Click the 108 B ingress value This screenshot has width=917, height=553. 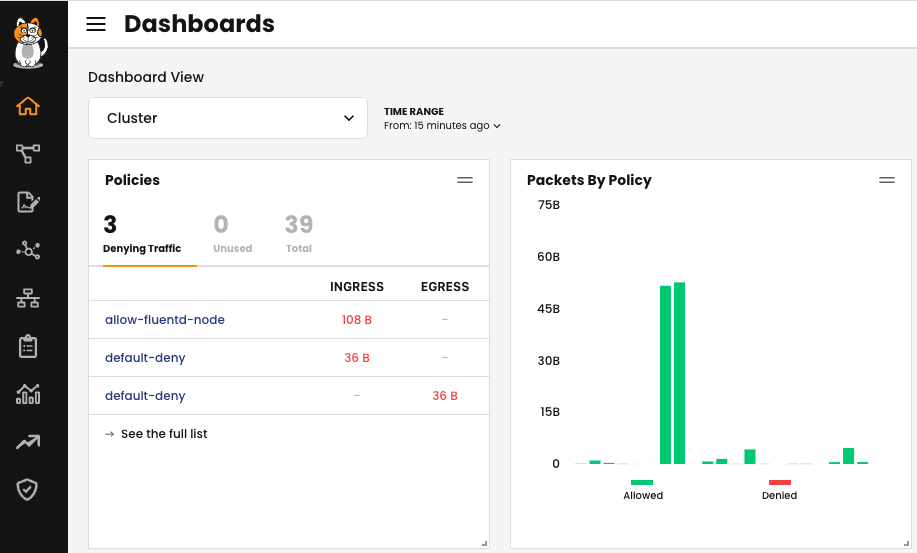pos(357,320)
